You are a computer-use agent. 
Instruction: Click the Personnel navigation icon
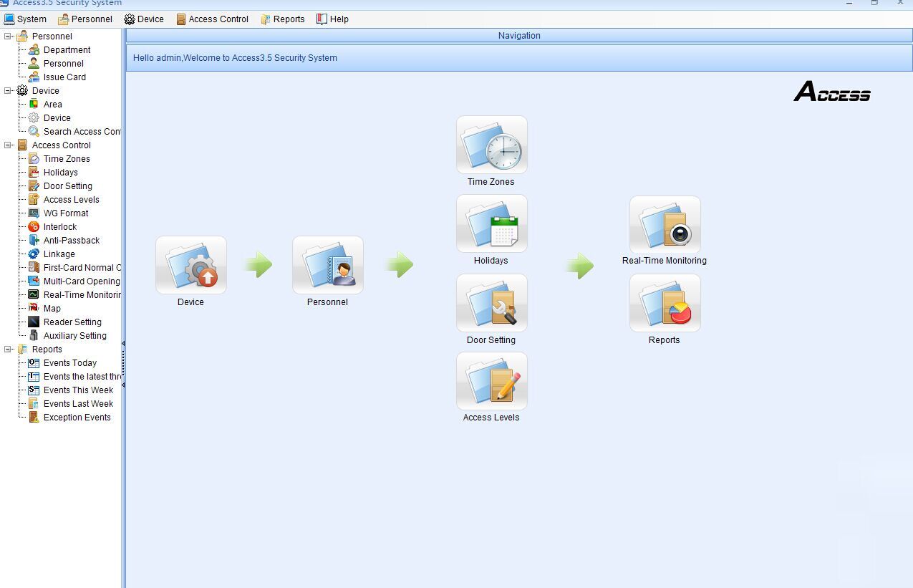coord(328,265)
